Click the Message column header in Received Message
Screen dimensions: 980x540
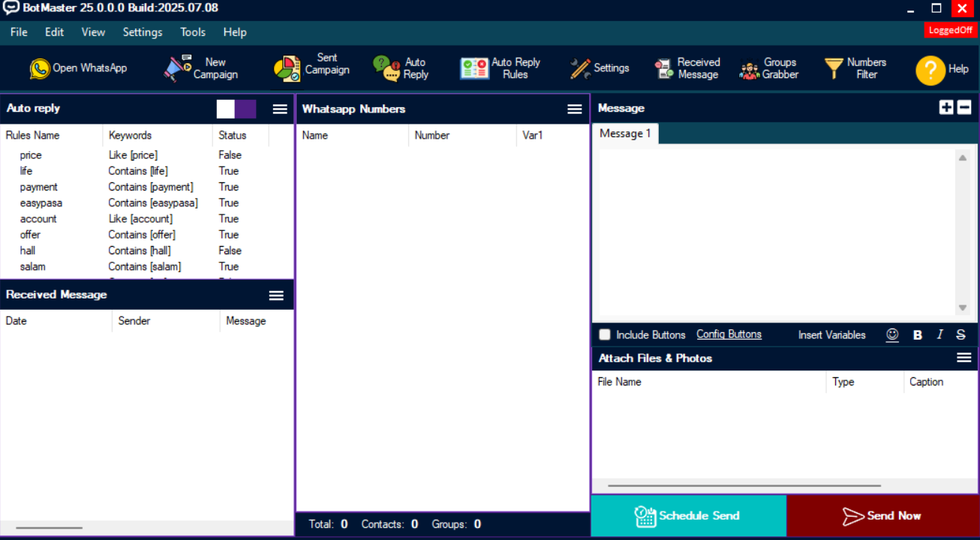(x=256, y=321)
